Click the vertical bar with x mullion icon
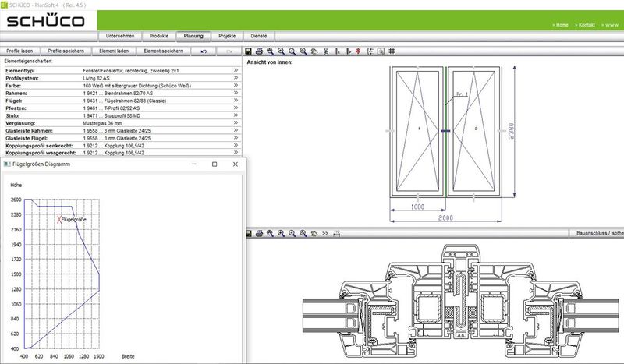 (x=338, y=51)
